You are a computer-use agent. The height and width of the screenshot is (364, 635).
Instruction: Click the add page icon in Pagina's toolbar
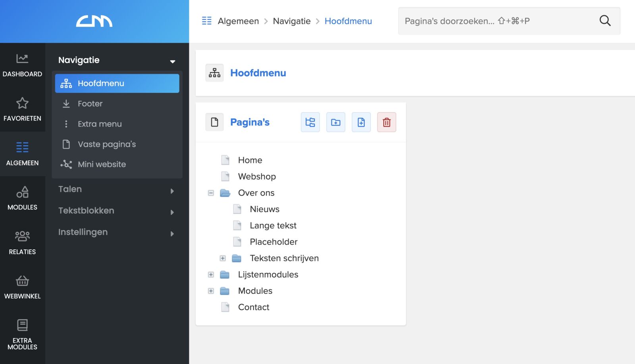click(x=361, y=122)
